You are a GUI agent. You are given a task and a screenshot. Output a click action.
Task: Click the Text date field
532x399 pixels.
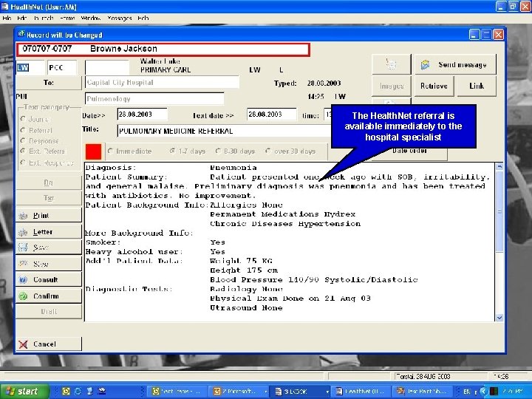click(271, 115)
